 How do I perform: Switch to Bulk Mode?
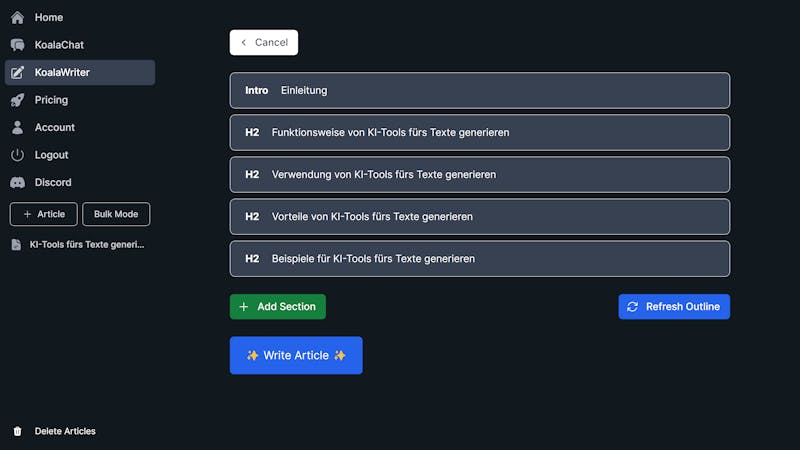pos(116,214)
